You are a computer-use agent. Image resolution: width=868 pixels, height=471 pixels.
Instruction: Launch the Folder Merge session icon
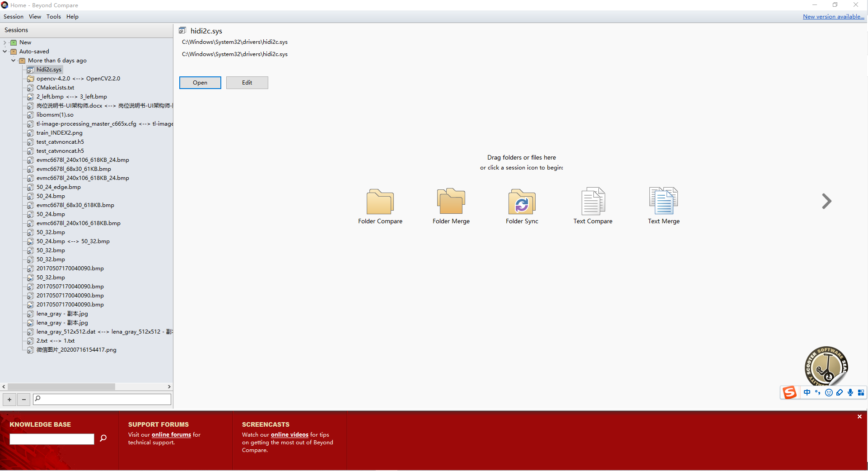451,202
